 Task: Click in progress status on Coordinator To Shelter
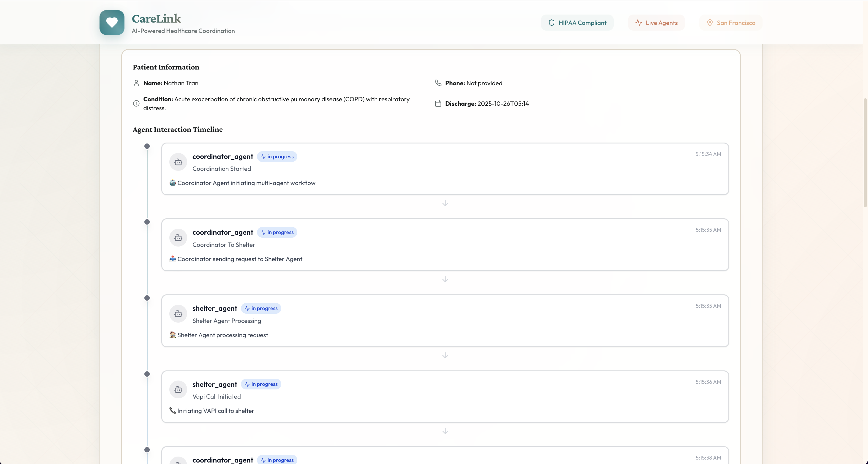click(277, 233)
